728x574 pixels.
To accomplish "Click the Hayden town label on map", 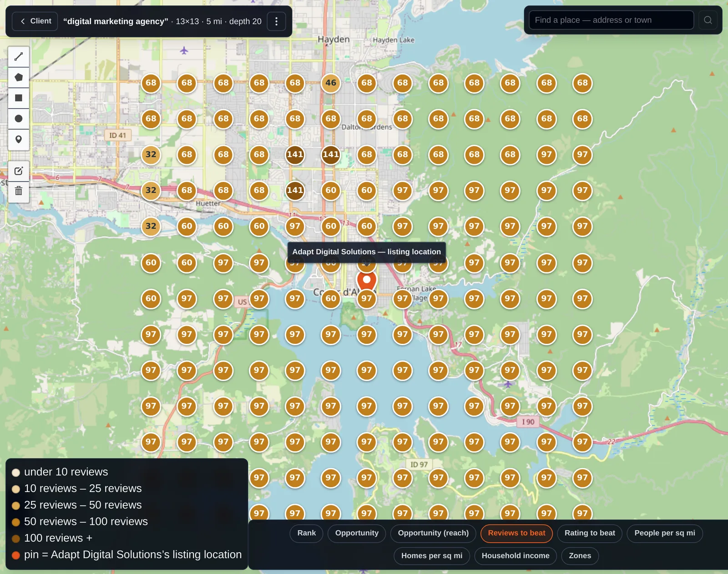I will click(334, 40).
